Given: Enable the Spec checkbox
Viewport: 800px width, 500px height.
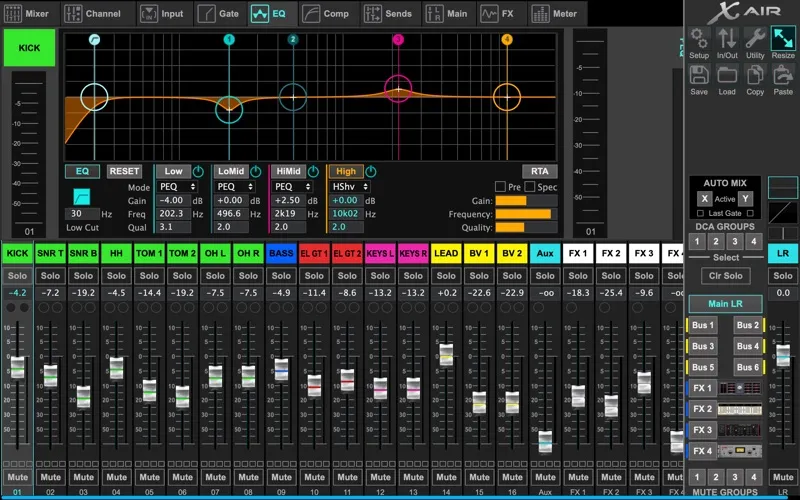Looking at the screenshot, I should [530, 187].
